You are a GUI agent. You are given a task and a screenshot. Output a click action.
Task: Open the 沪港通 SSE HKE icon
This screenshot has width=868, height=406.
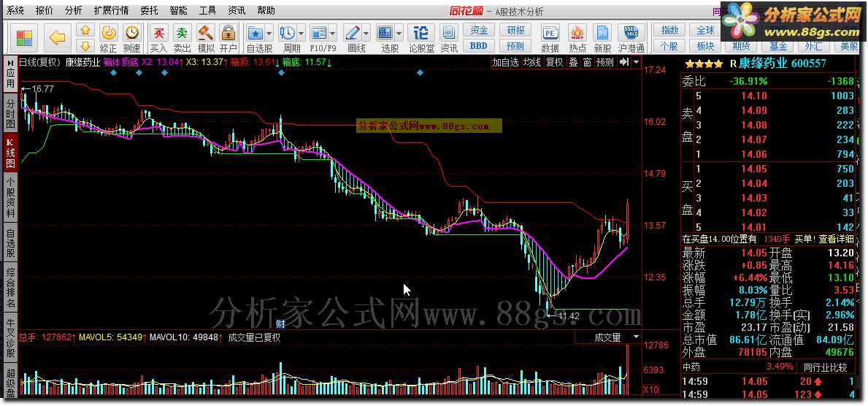[x=631, y=33]
